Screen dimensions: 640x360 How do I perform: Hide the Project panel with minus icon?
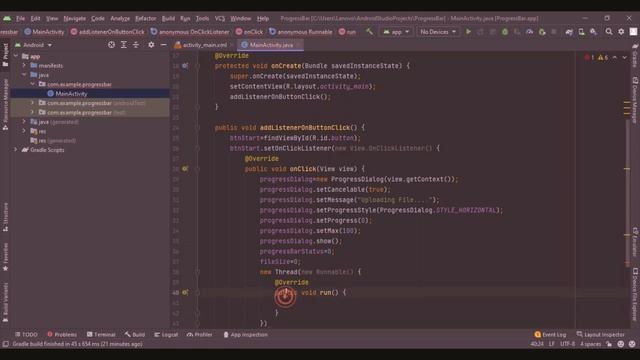163,45
